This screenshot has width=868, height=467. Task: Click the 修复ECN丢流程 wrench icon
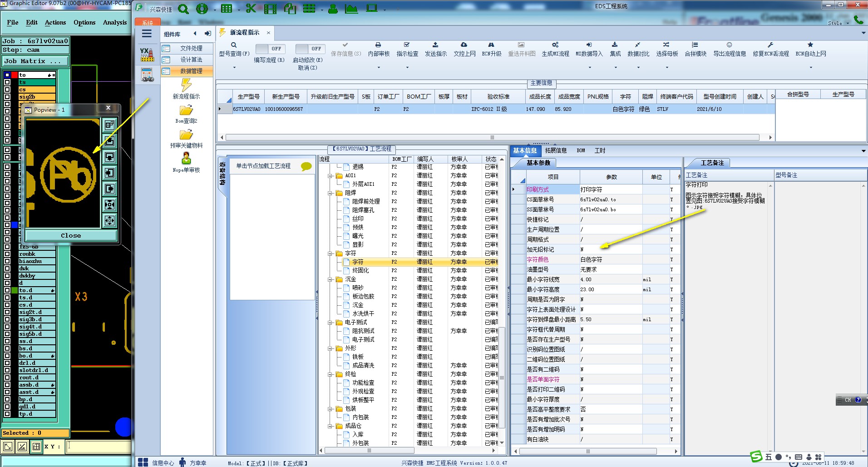770,45
